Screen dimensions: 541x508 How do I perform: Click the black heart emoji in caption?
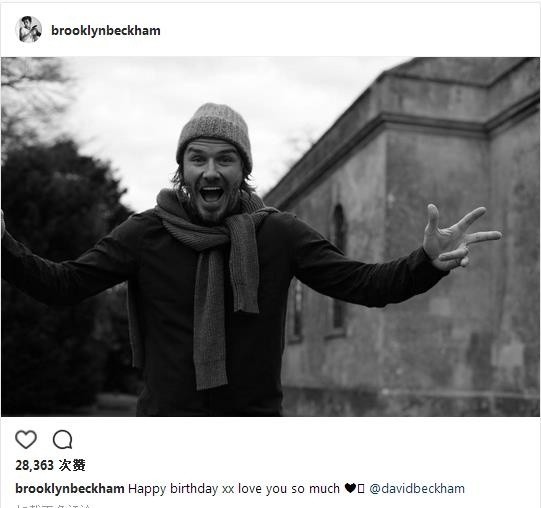coord(350,488)
